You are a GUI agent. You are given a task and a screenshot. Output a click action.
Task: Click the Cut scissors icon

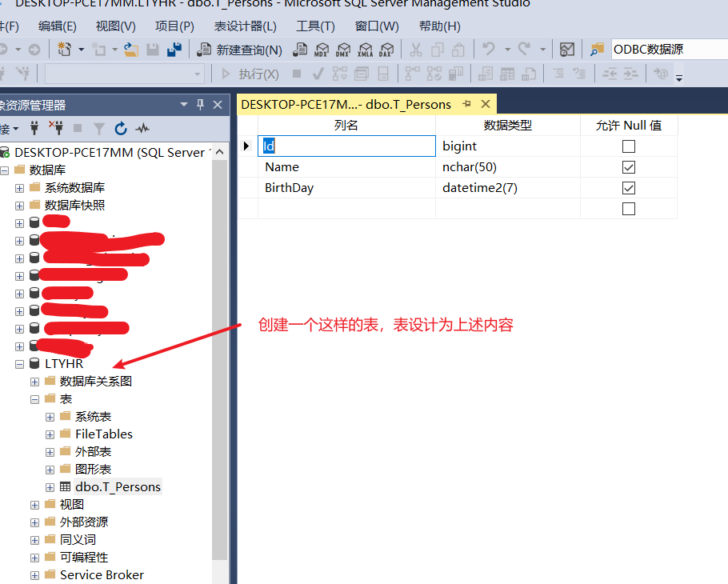415,50
